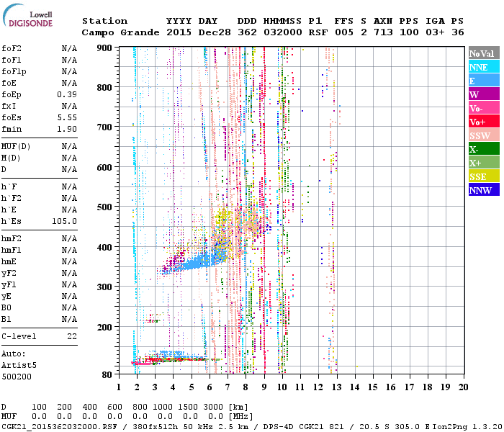Click the Campo Grande station name
This screenshot has width=504, height=432.
pyautogui.click(x=120, y=32)
